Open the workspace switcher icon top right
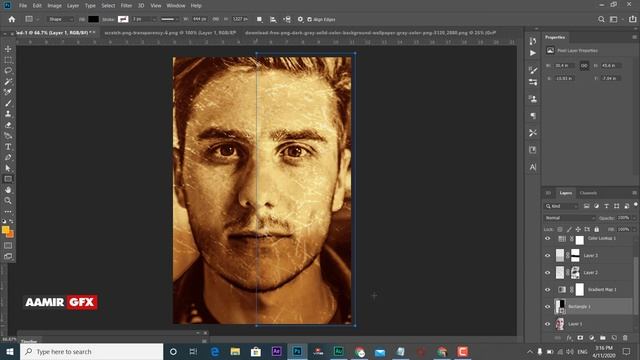The height and width of the screenshot is (360, 640). pyautogui.click(x=613, y=19)
